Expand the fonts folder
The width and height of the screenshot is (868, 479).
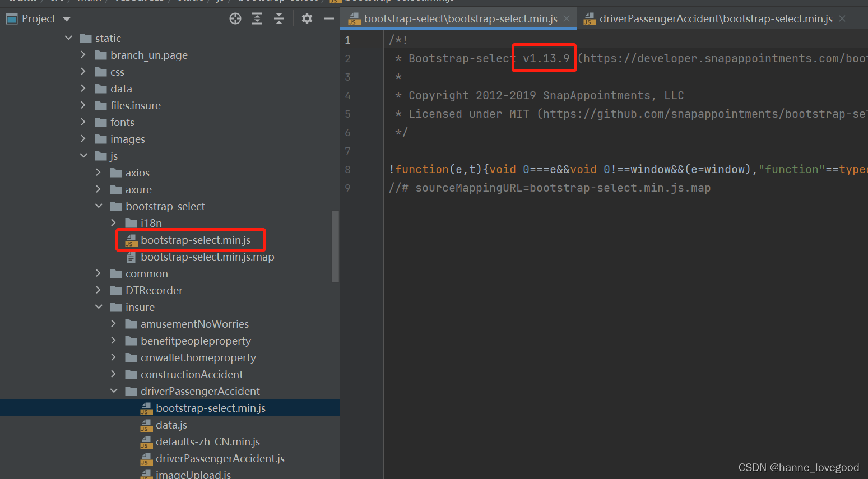[83, 122]
